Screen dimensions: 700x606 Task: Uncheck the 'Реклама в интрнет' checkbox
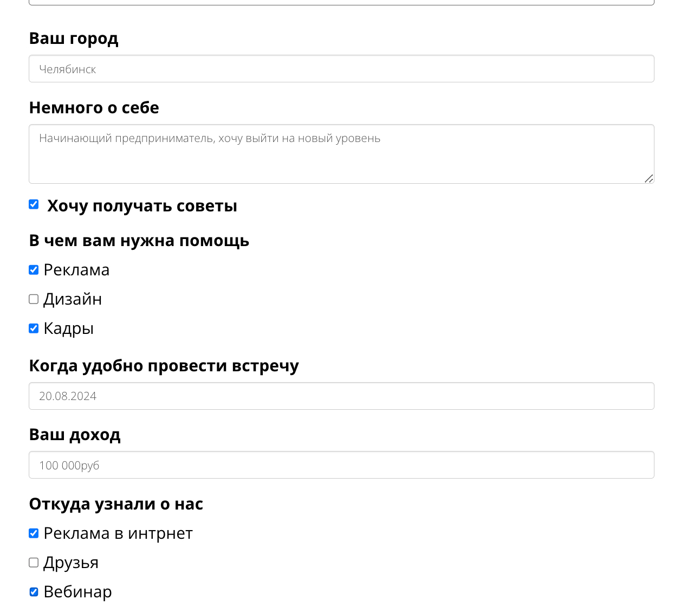pyautogui.click(x=34, y=533)
